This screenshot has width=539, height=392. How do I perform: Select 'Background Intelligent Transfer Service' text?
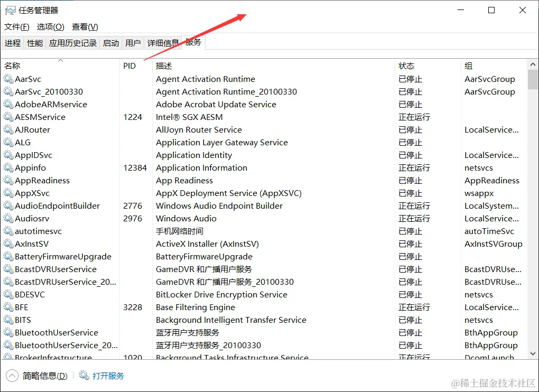231,320
